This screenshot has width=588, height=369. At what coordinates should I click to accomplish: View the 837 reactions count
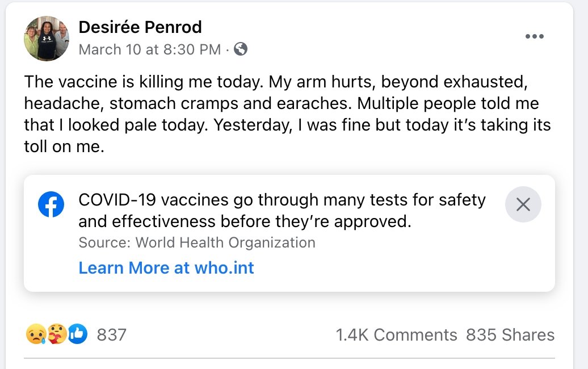coord(112,335)
